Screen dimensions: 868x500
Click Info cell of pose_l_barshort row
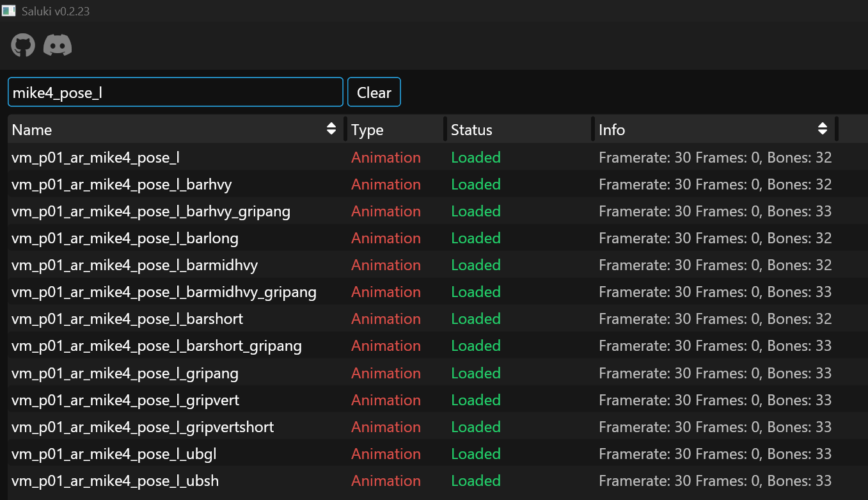coord(715,319)
